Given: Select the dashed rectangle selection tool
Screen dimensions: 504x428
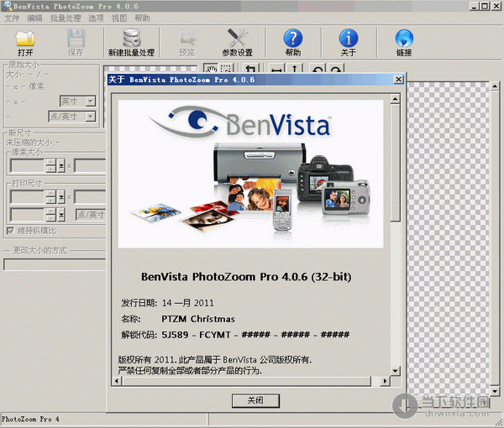Looking at the screenshot, I should pos(226,68).
